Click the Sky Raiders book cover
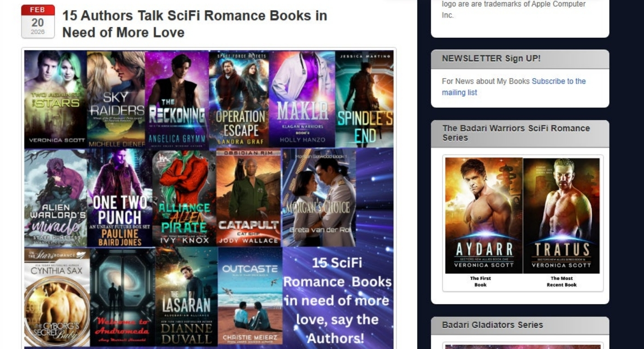Screen dimensions: 644x349 click(x=116, y=99)
